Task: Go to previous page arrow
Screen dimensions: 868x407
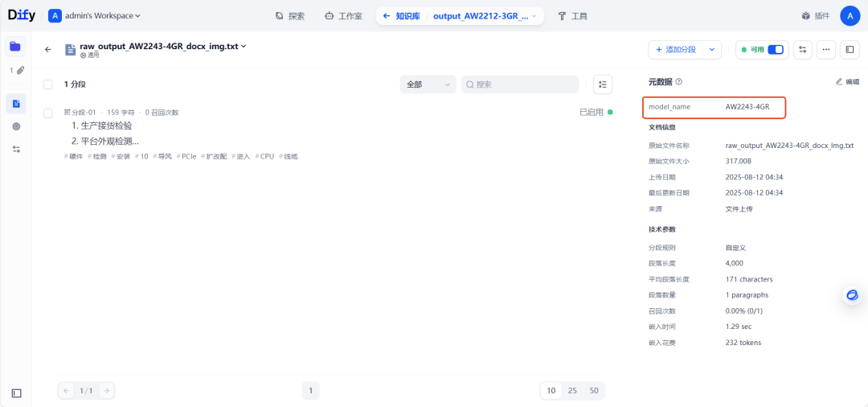Action: [67, 391]
